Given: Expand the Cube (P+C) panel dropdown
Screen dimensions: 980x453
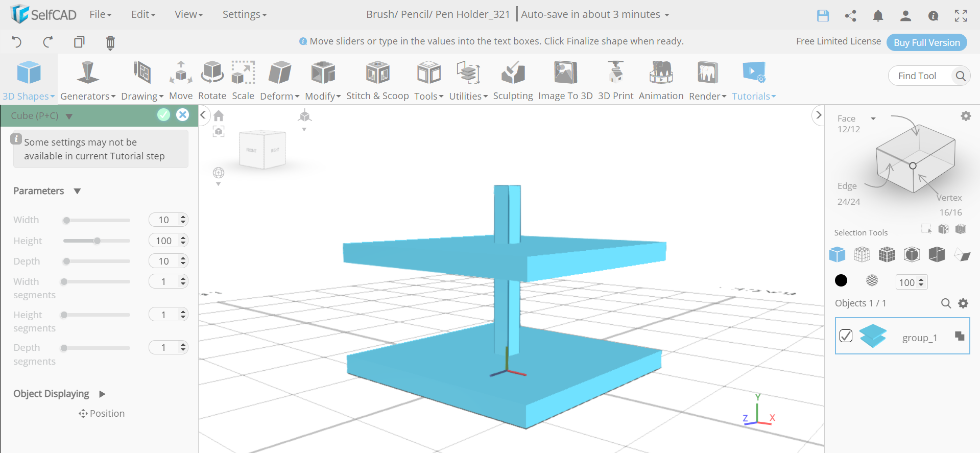Looking at the screenshot, I should coord(69,116).
